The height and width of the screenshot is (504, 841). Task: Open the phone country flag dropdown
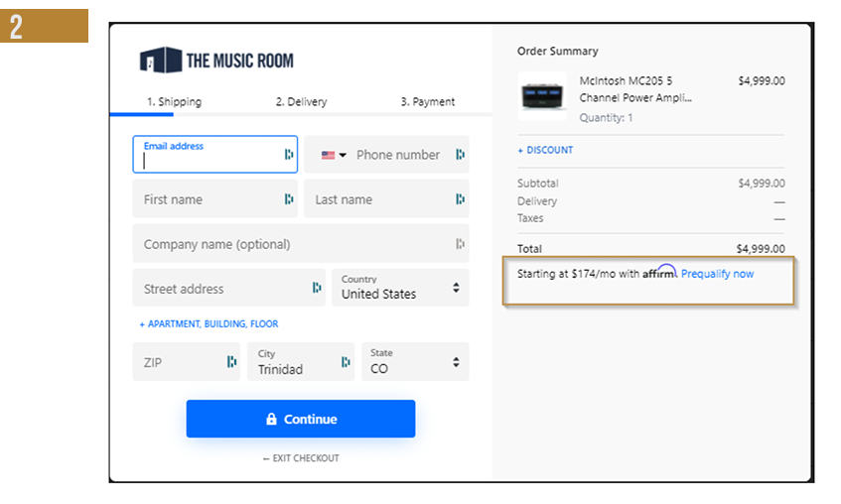tap(334, 155)
